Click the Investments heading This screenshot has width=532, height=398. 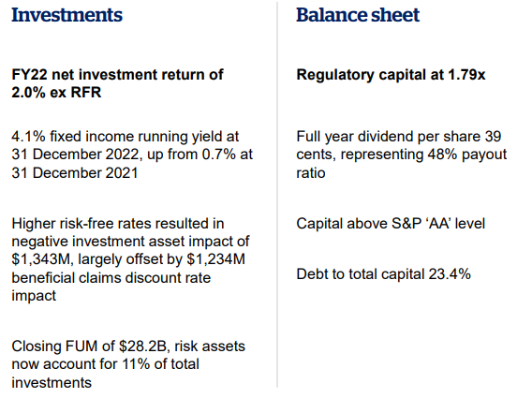[66, 15]
